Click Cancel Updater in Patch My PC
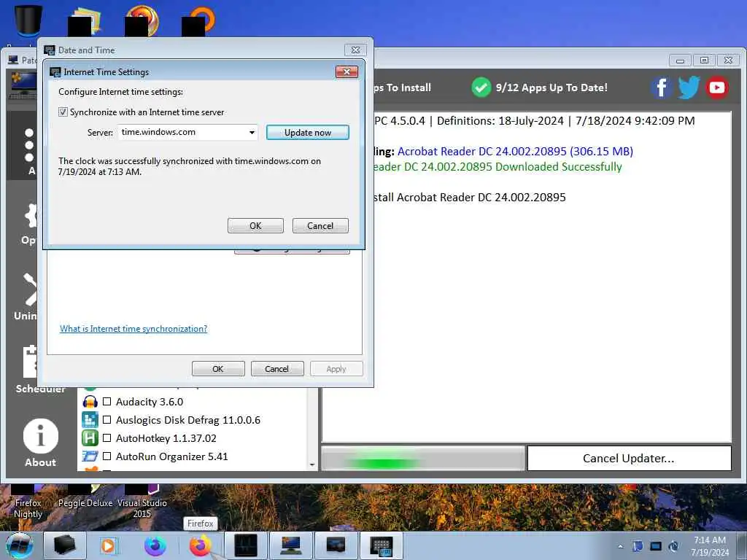This screenshot has width=747, height=560. [630, 458]
